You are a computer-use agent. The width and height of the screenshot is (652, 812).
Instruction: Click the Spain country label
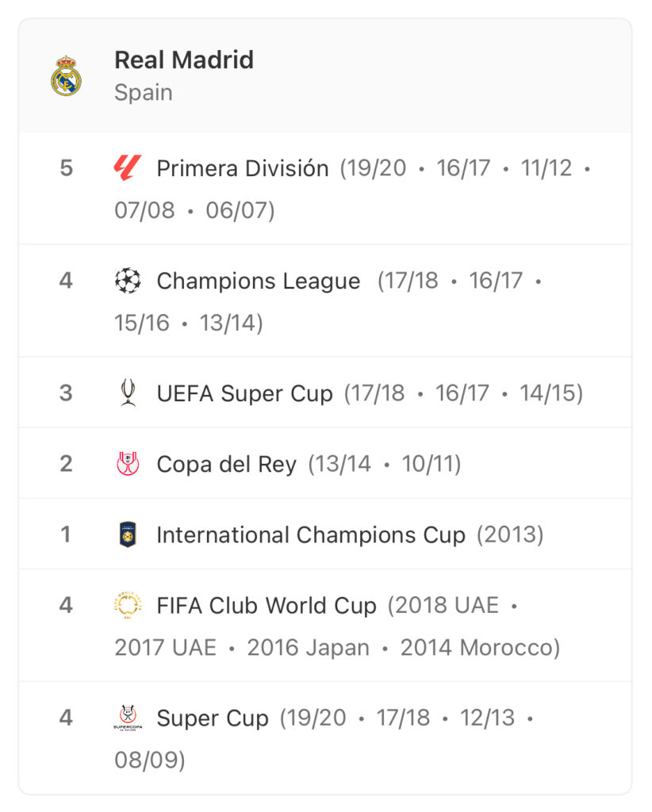(x=144, y=93)
